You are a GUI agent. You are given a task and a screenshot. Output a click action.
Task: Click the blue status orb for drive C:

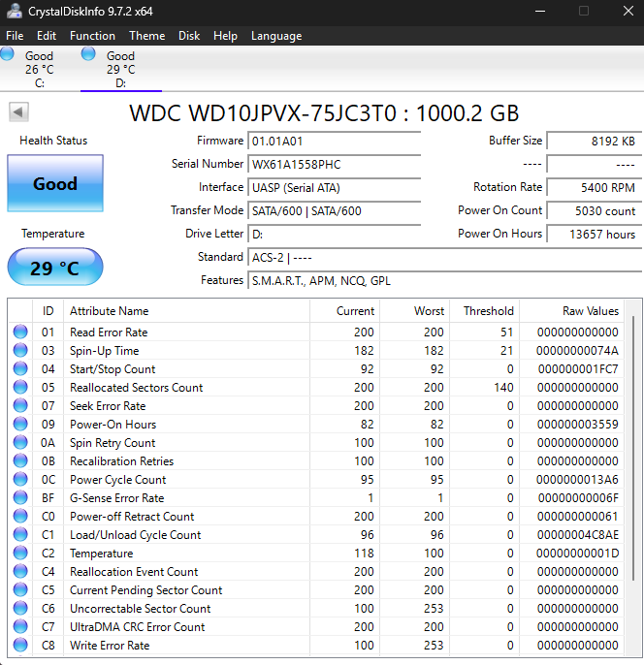click(x=7, y=54)
